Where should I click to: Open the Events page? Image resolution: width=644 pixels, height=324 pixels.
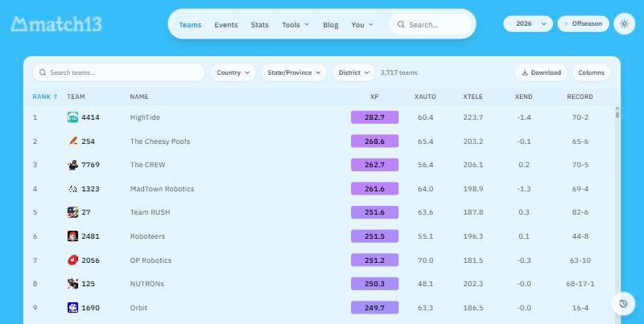pyautogui.click(x=226, y=25)
